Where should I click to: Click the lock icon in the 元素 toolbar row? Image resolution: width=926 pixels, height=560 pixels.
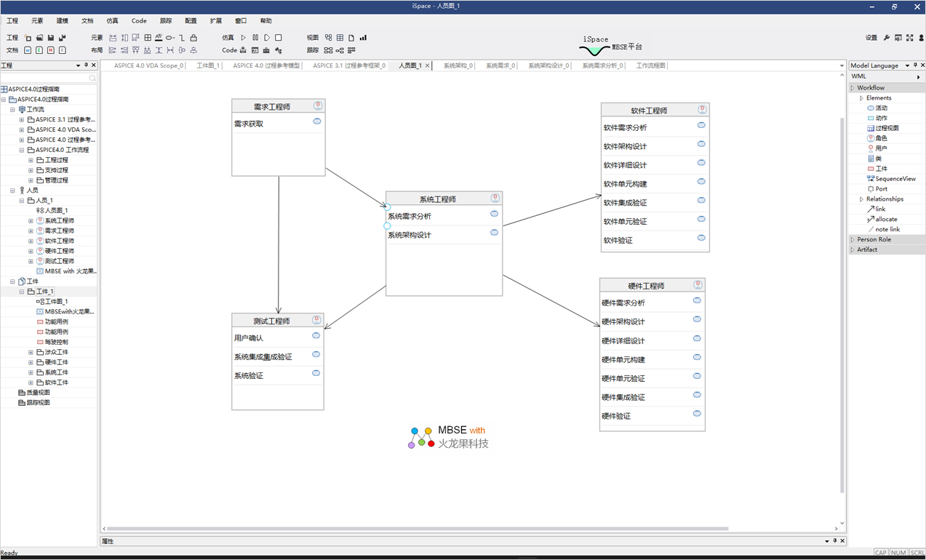(x=193, y=38)
